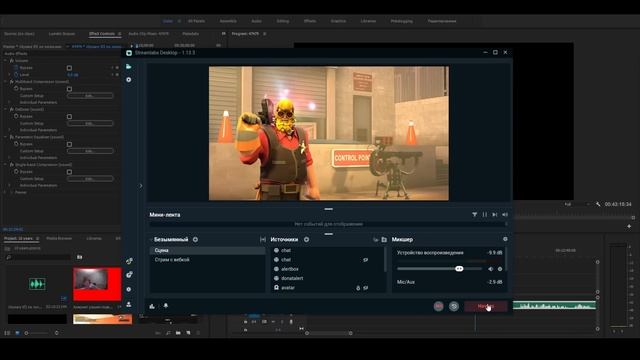This screenshot has width=640, height=360.
Task: Select the red webcam clip thumbnail in Project
Action: (x=97, y=284)
